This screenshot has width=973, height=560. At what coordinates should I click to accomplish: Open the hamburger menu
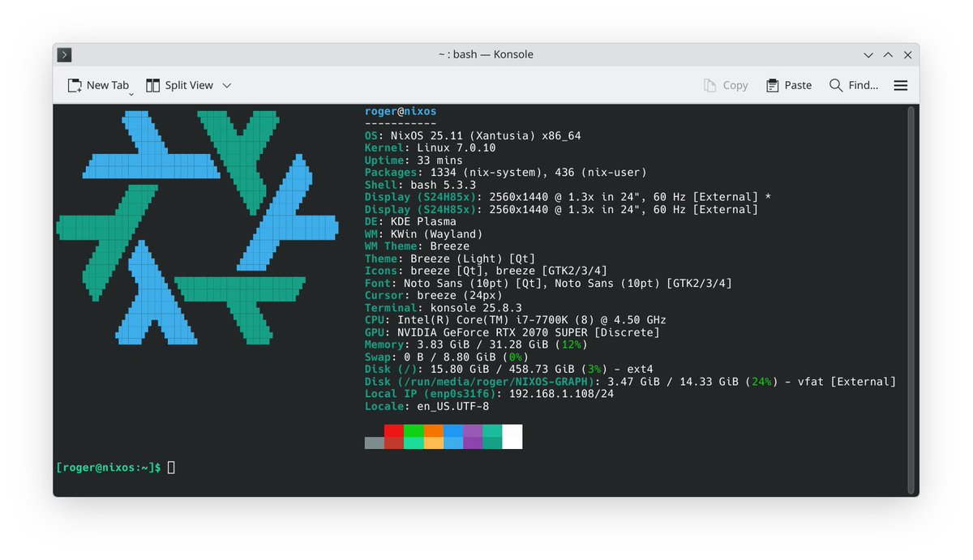[901, 85]
